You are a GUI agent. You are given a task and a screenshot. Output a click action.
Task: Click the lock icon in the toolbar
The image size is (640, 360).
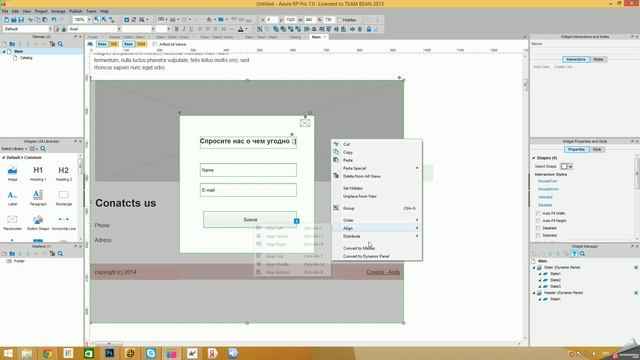pyautogui.click(x=369, y=29)
